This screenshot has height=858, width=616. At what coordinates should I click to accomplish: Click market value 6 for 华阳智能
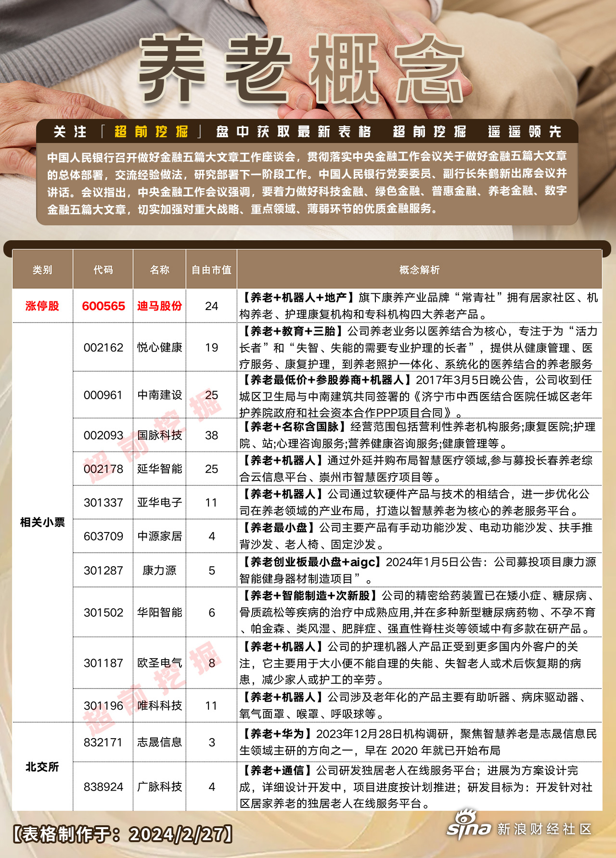click(x=212, y=612)
